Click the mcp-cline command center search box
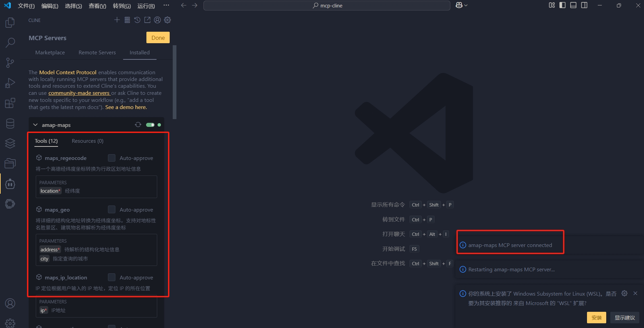The width and height of the screenshot is (644, 328). coord(327,5)
